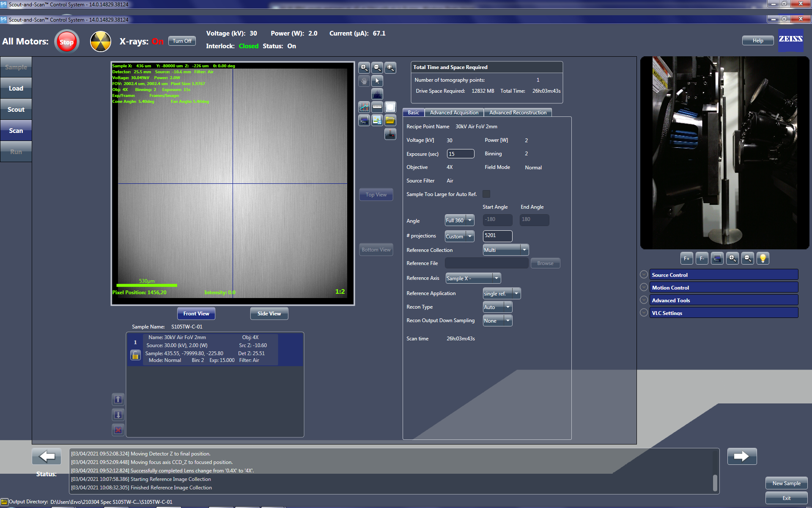Check Sample Too Large for Auto Ref.
The width and height of the screenshot is (812, 508).
point(486,194)
